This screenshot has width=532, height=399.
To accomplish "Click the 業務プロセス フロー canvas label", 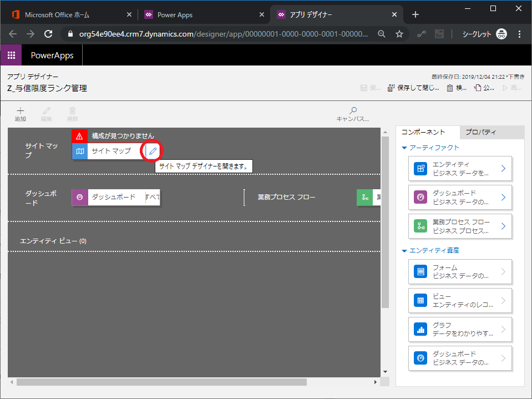I will [x=286, y=197].
